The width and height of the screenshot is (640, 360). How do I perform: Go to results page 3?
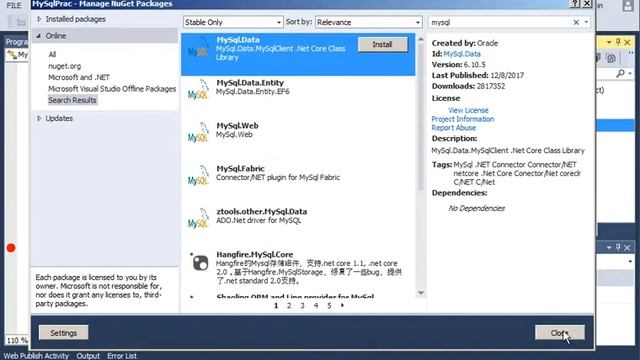click(302, 305)
